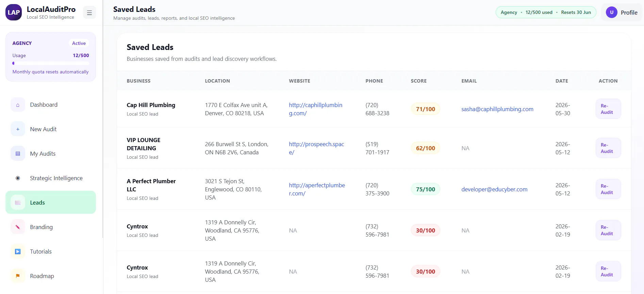644x294 pixels.
Task: Click the LAP logo icon
Action: (14, 13)
